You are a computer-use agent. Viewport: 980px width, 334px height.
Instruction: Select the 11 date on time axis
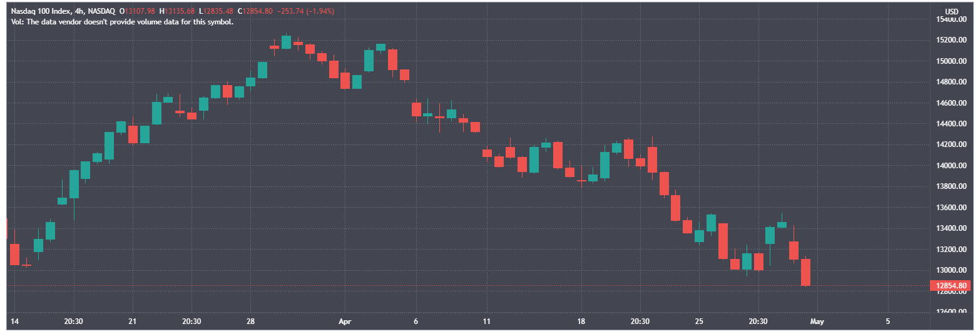point(487,321)
